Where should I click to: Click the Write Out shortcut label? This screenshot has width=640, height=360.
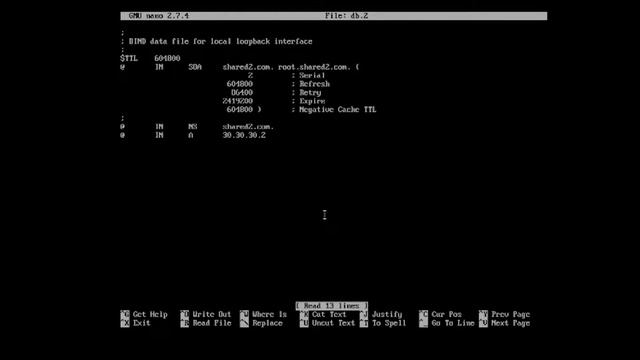coord(211,314)
